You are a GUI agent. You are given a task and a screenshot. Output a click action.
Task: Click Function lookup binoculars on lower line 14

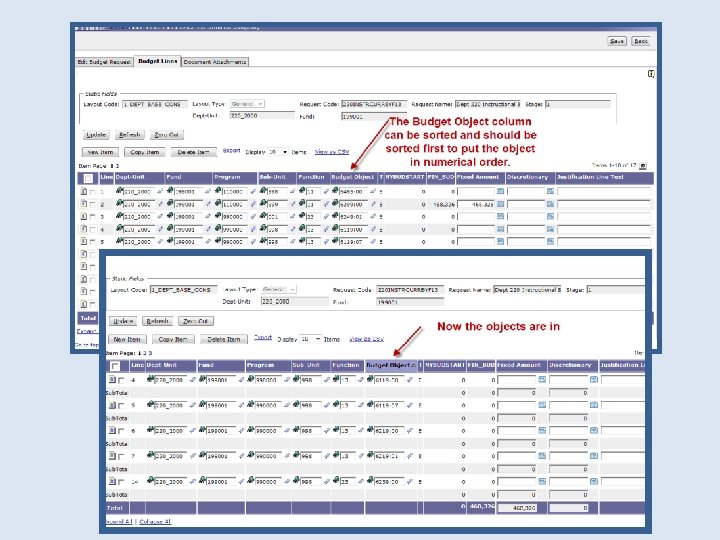coord(336,481)
